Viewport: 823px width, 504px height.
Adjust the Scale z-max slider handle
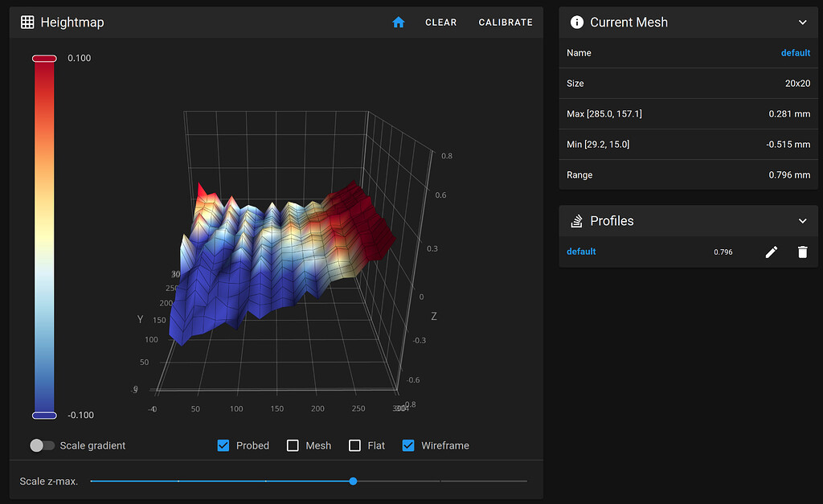coord(353,481)
